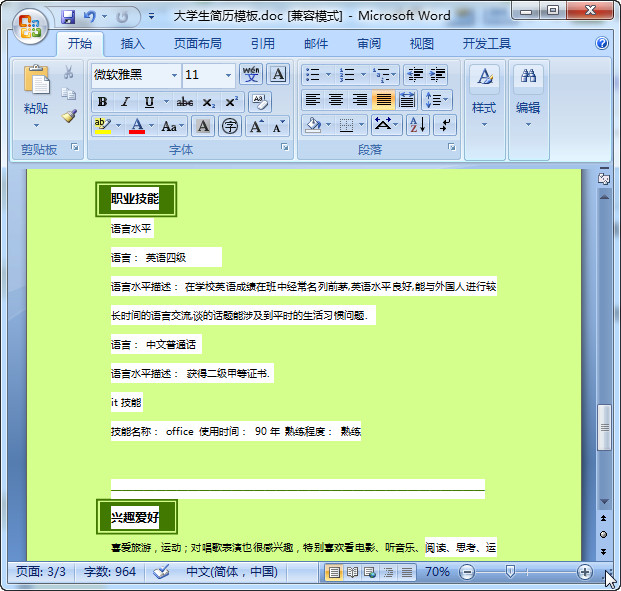Select browse object circle button
This screenshot has height=591, width=621.
point(604,534)
